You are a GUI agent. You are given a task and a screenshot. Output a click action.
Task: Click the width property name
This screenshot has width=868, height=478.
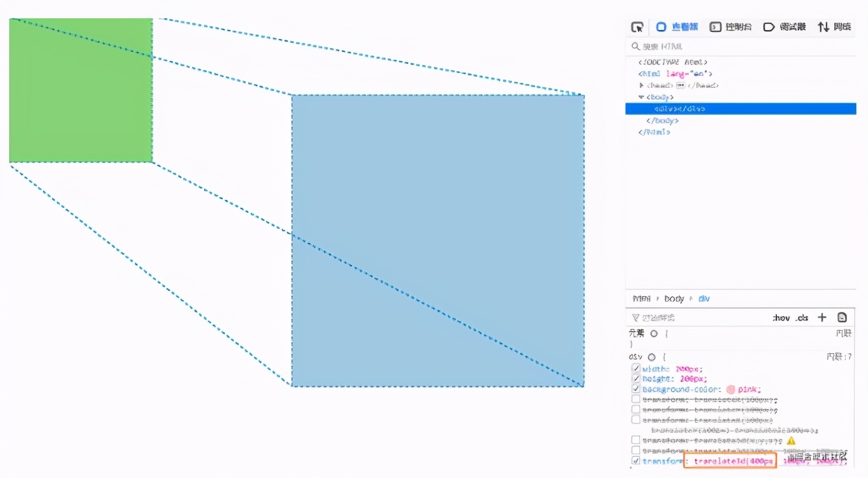(656, 369)
